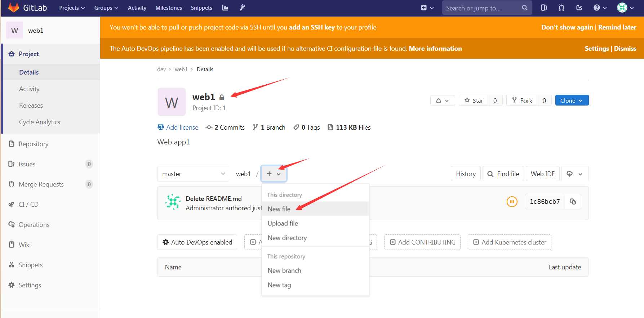Open the 2 Commits link
The image size is (644, 318).
click(x=225, y=127)
